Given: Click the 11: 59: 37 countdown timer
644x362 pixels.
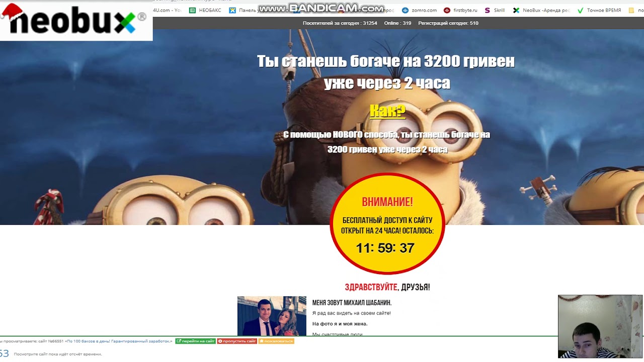Looking at the screenshot, I should (385, 248).
